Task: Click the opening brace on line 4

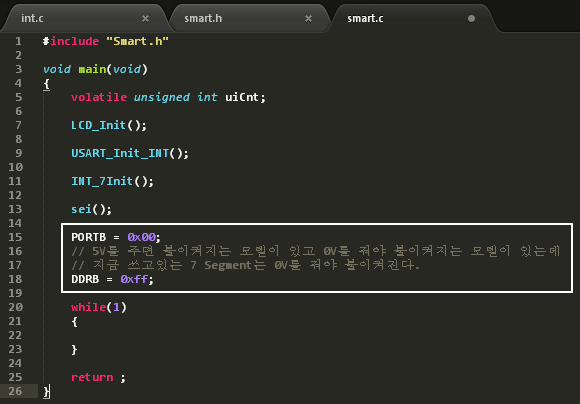Action: (46, 84)
